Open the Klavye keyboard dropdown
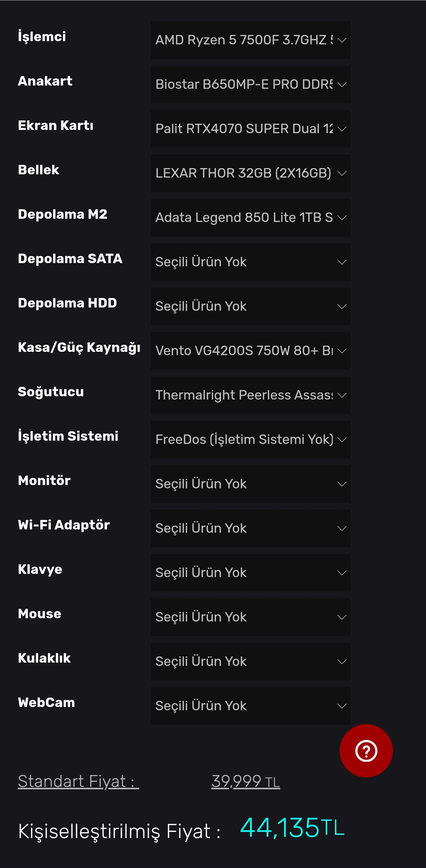This screenshot has height=868, width=426. click(x=250, y=573)
